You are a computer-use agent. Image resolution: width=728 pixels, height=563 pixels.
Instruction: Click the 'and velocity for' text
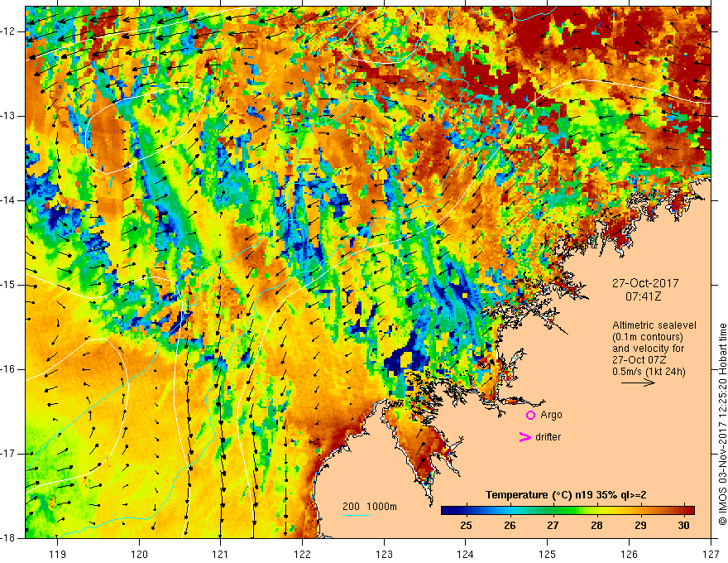tap(648, 348)
